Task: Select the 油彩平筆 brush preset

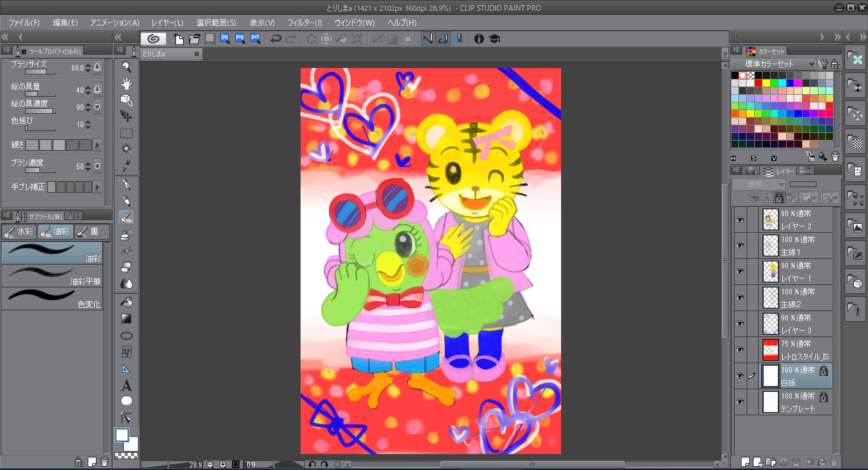Action: pos(51,275)
